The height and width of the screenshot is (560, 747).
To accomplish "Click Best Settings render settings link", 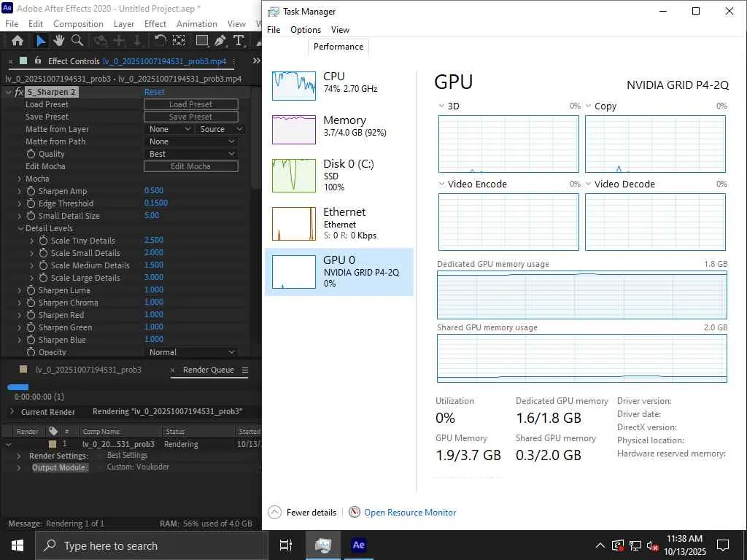I will click(x=127, y=455).
